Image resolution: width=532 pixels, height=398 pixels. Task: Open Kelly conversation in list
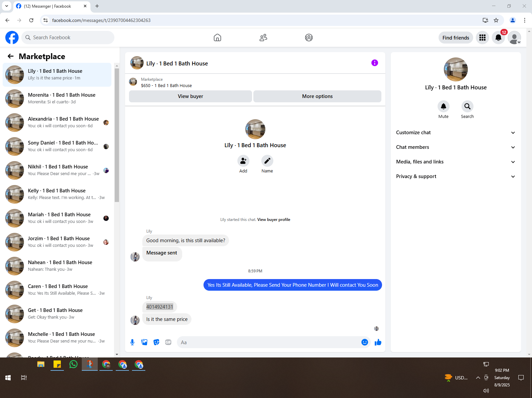[57, 194]
